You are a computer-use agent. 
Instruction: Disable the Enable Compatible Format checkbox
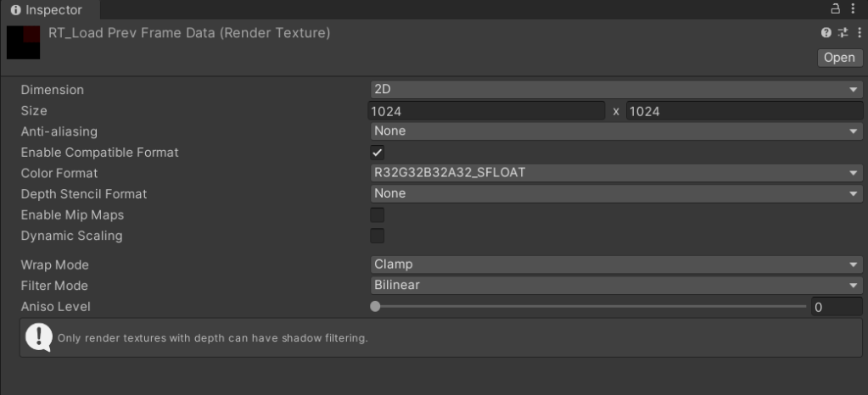click(378, 153)
